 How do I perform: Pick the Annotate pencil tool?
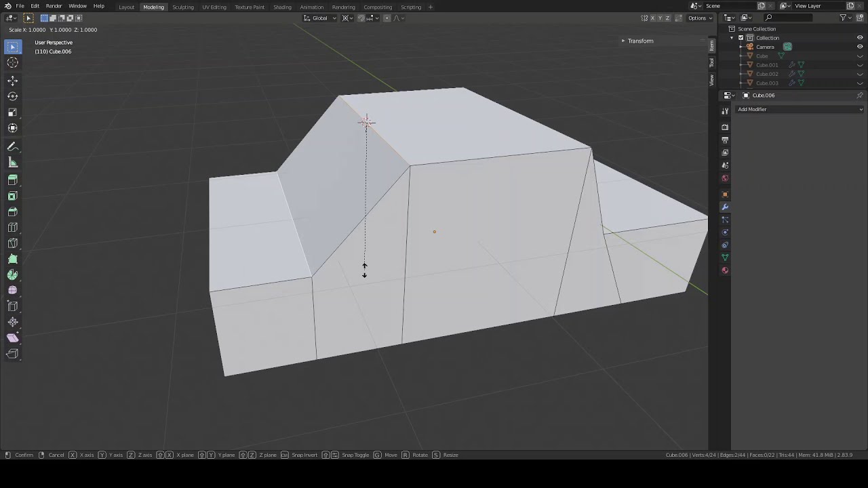coord(12,146)
